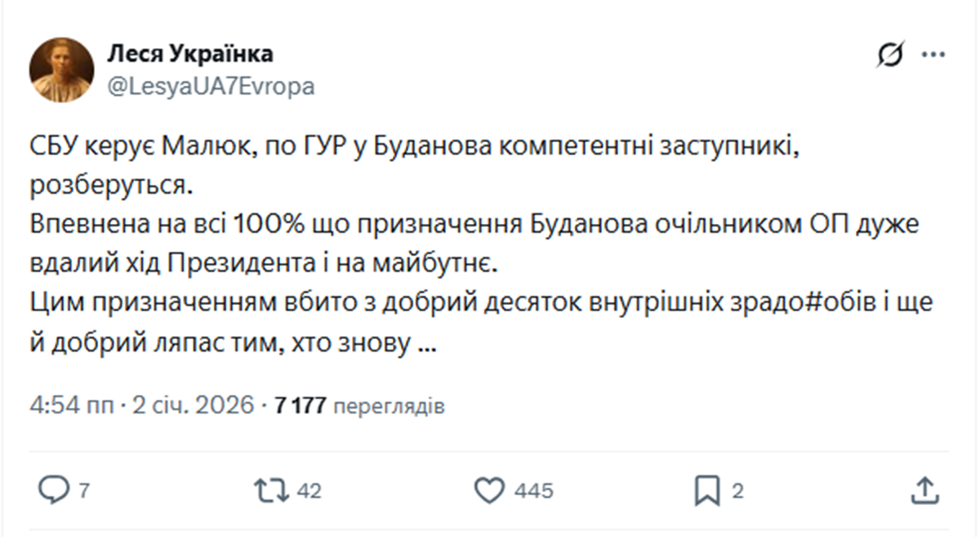Select the repost count 42
Image resolution: width=980 pixels, height=537 pixels.
point(308,491)
